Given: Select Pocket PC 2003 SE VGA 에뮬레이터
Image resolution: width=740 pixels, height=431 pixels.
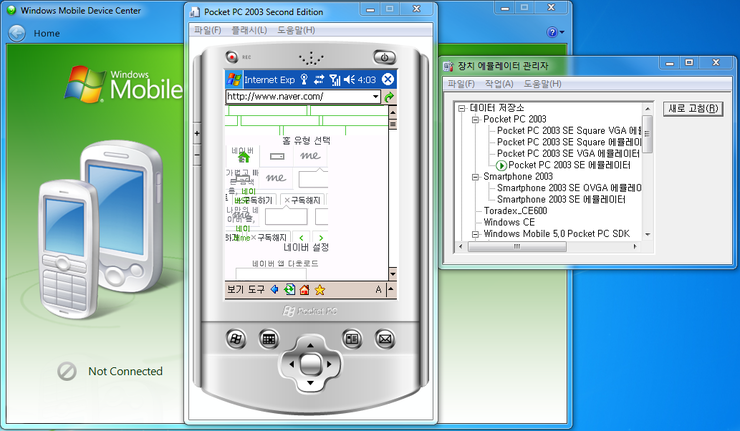Looking at the screenshot, I should point(568,154).
